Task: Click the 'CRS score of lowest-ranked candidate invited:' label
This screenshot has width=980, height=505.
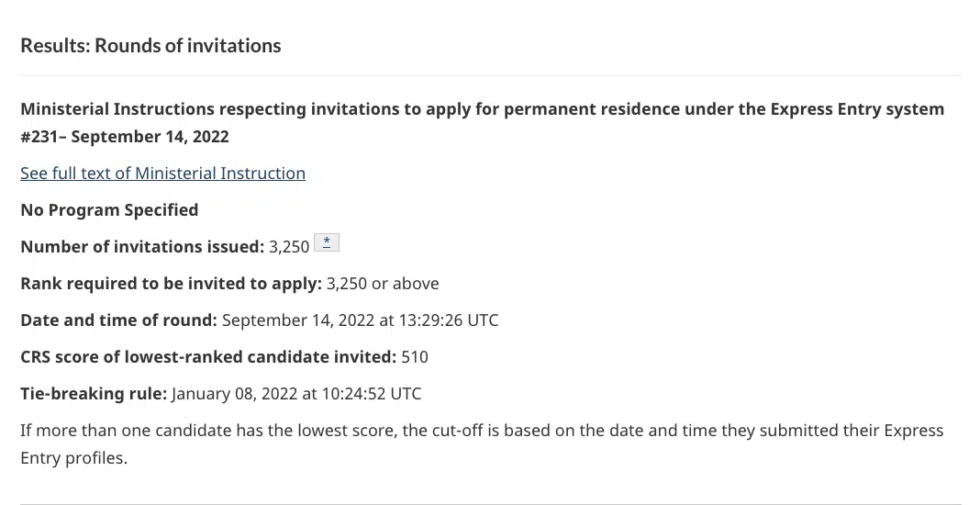Action: [208, 357]
